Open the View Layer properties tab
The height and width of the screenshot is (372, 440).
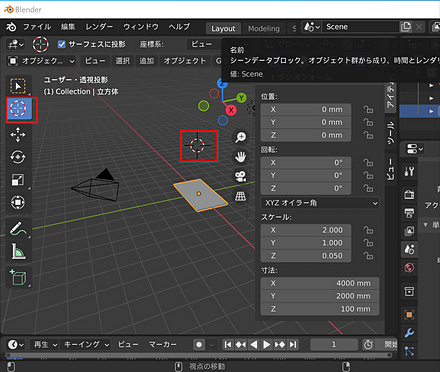pyautogui.click(x=409, y=230)
